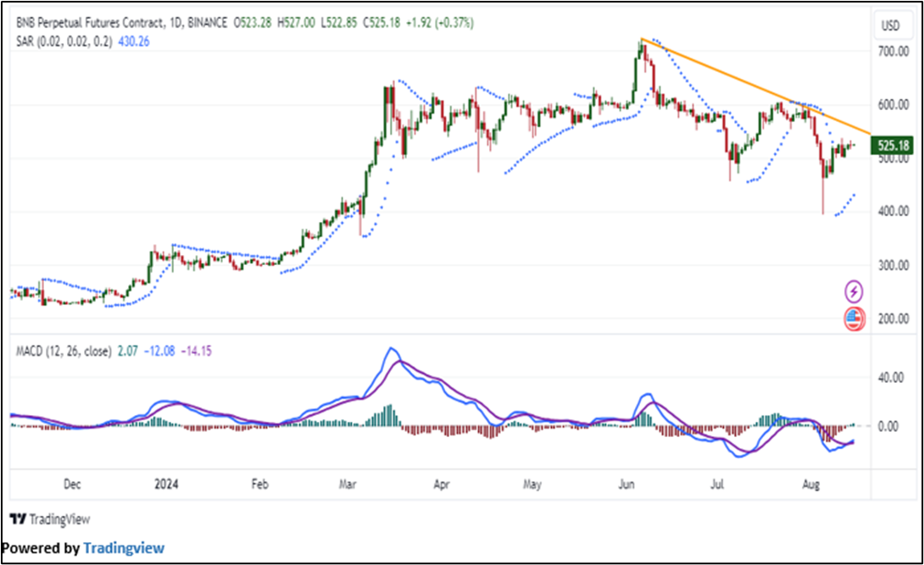Click the Aug label on time axis
The image size is (924, 565).
coord(811,485)
